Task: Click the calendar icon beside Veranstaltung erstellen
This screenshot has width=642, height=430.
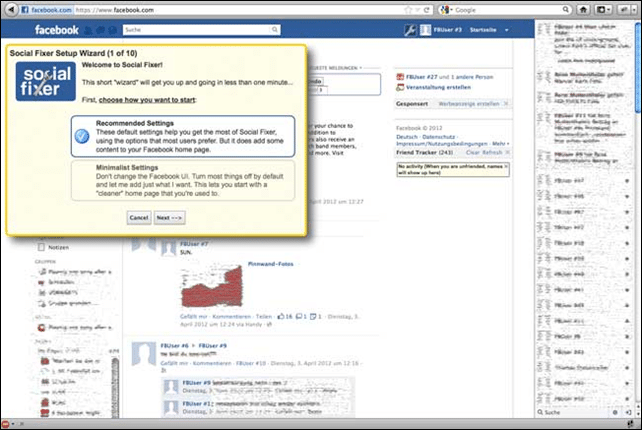Action: 400,87
